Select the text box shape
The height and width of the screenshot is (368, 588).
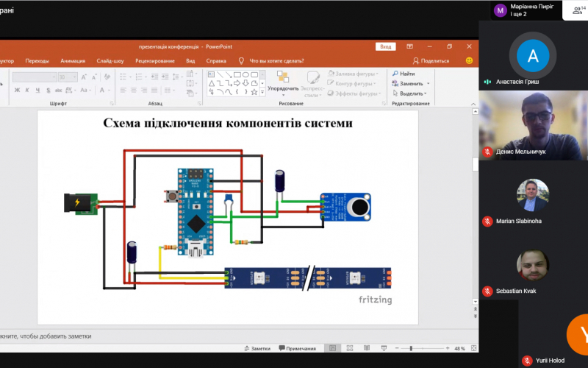211,74
